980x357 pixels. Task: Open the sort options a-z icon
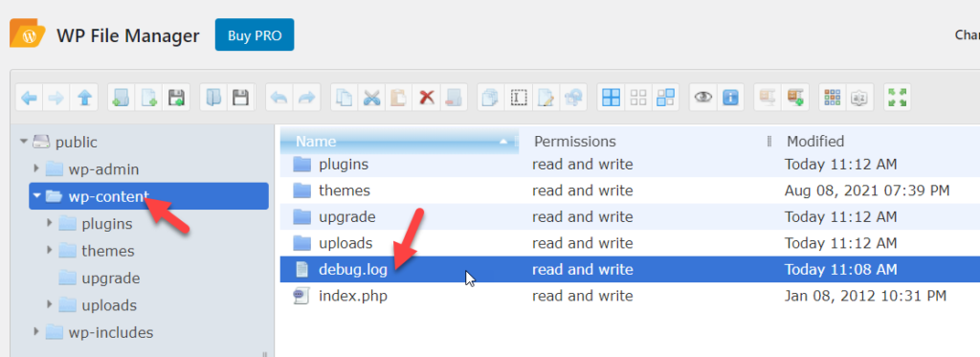pos(860,98)
